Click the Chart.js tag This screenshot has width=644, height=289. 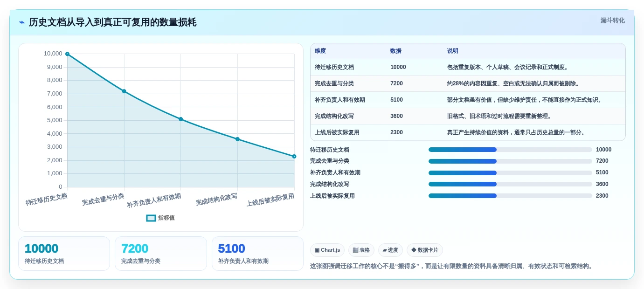pos(327,250)
